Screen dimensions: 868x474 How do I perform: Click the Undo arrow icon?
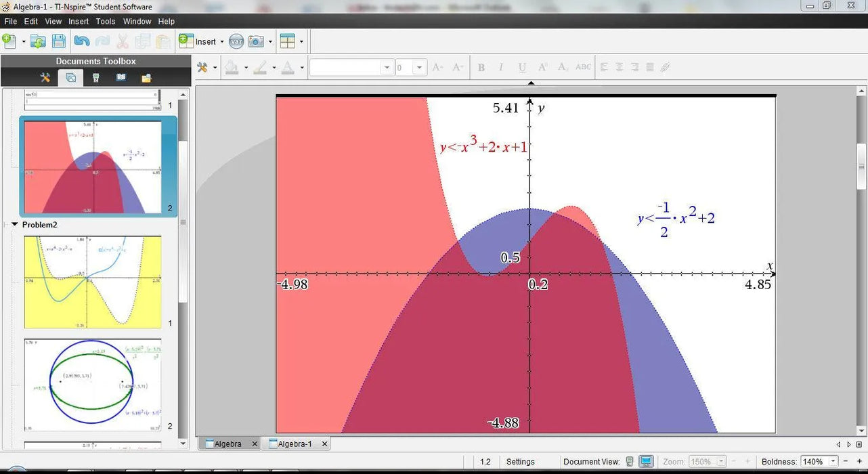82,41
